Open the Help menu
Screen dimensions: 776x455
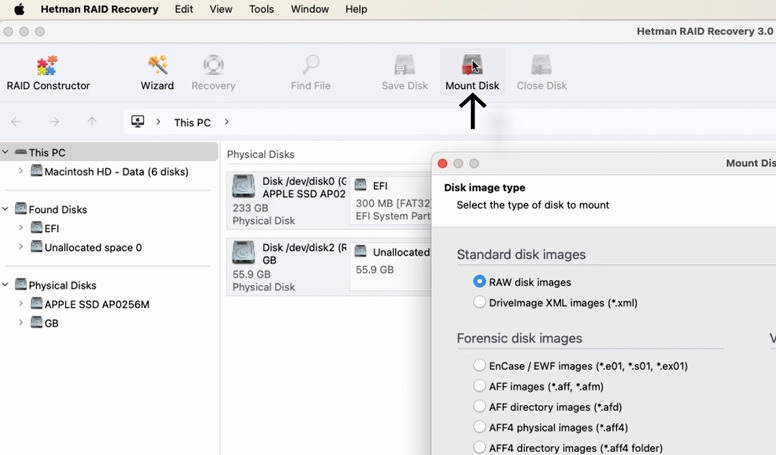click(356, 9)
